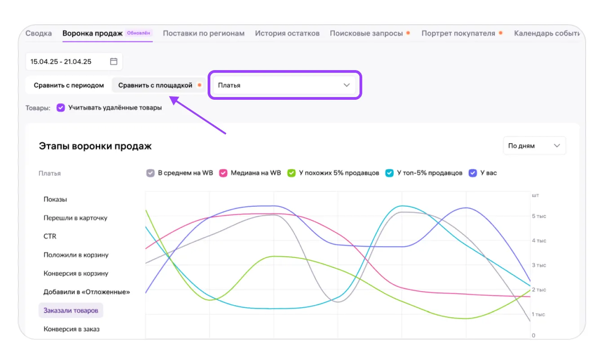Open the По дням grouping dropdown
604x364 pixels.
click(x=534, y=146)
